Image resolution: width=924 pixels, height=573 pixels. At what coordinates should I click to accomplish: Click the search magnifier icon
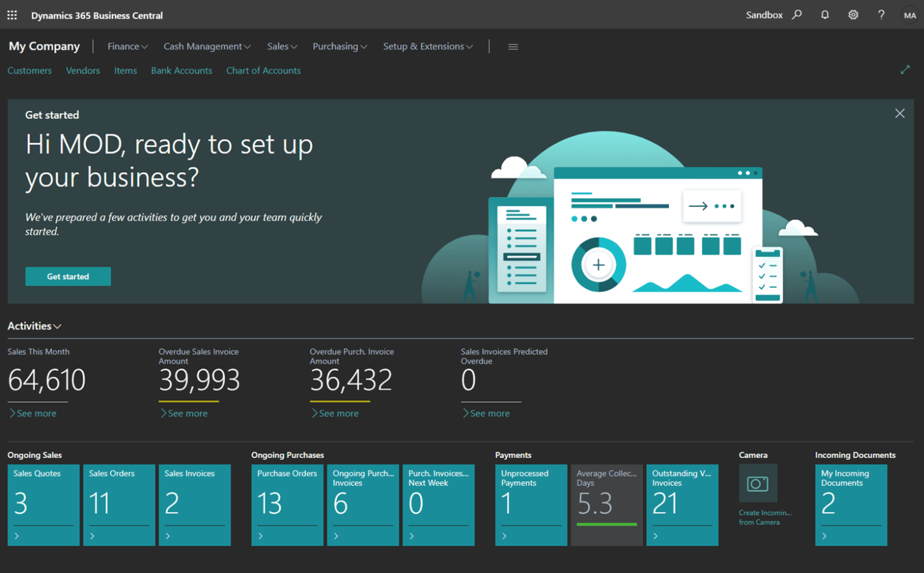point(797,14)
